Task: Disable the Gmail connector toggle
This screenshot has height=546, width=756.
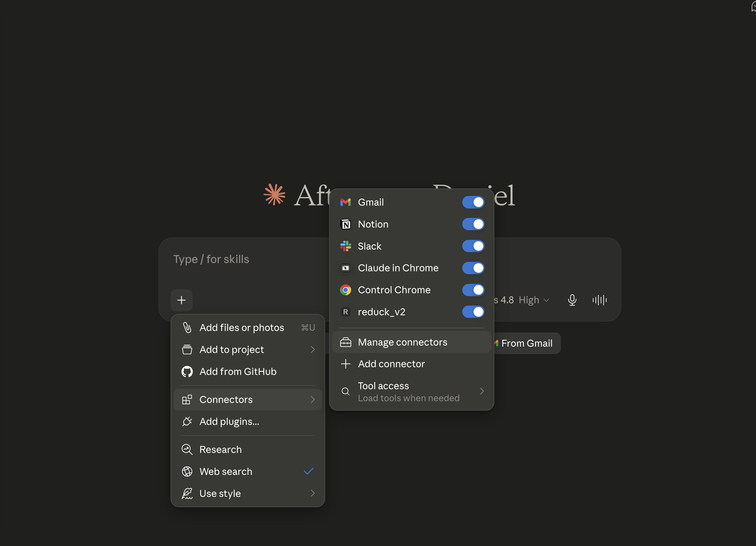Action: 473,202
